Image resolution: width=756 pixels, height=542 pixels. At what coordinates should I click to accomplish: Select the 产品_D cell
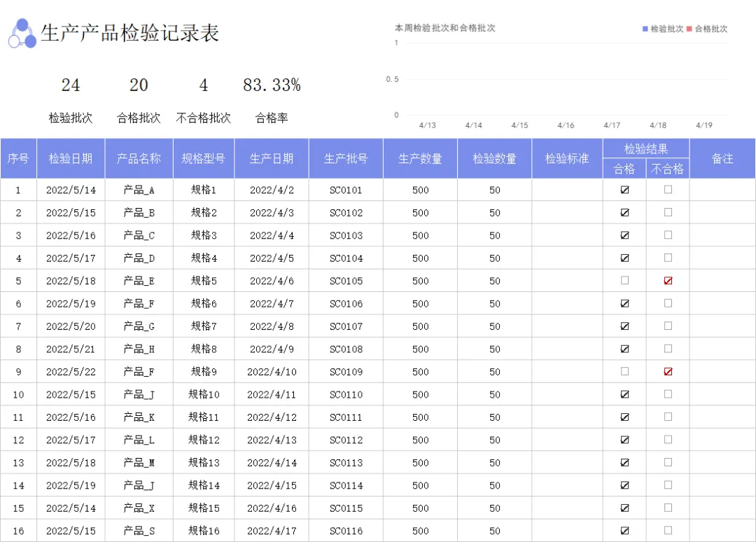[x=139, y=258]
